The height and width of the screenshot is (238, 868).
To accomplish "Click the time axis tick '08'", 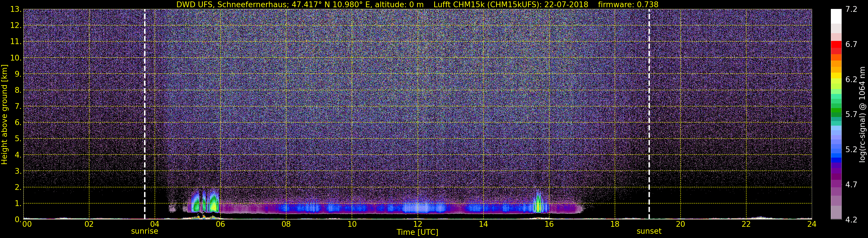I will pyautogui.click(x=286, y=224).
